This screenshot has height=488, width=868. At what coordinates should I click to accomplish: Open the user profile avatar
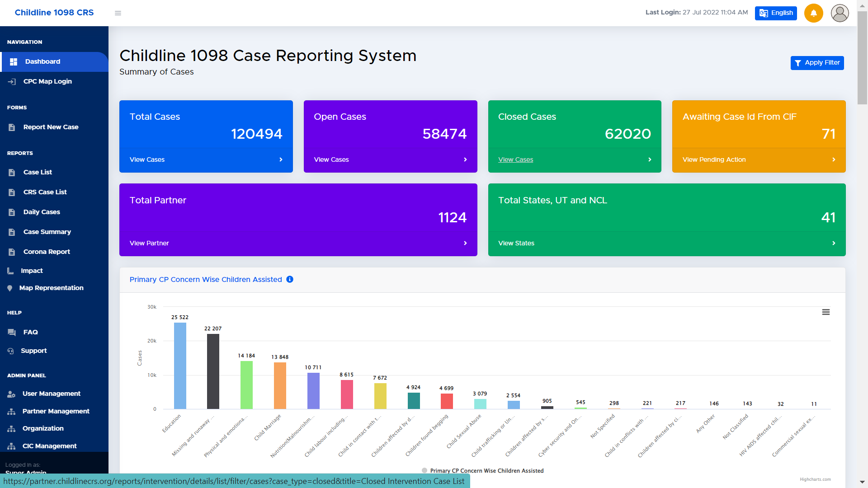pyautogui.click(x=840, y=13)
